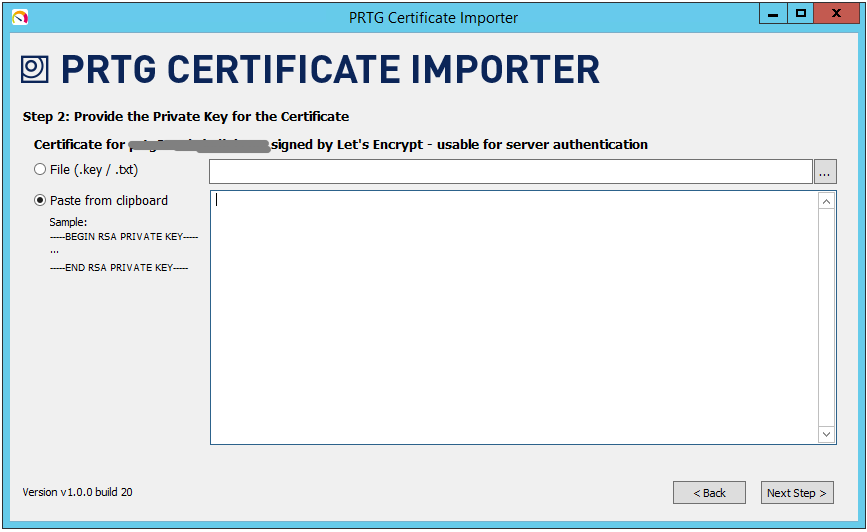Click the PRTG logo icon beside heading

pyautogui.click(x=34, y=69)
